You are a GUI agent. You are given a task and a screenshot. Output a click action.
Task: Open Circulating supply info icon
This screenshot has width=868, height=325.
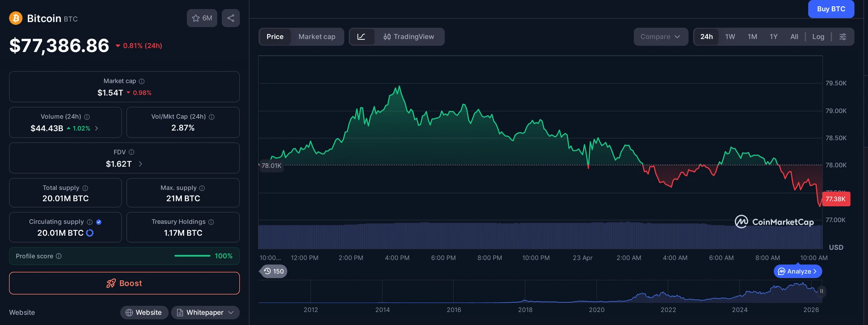click(x=90, y=222)
